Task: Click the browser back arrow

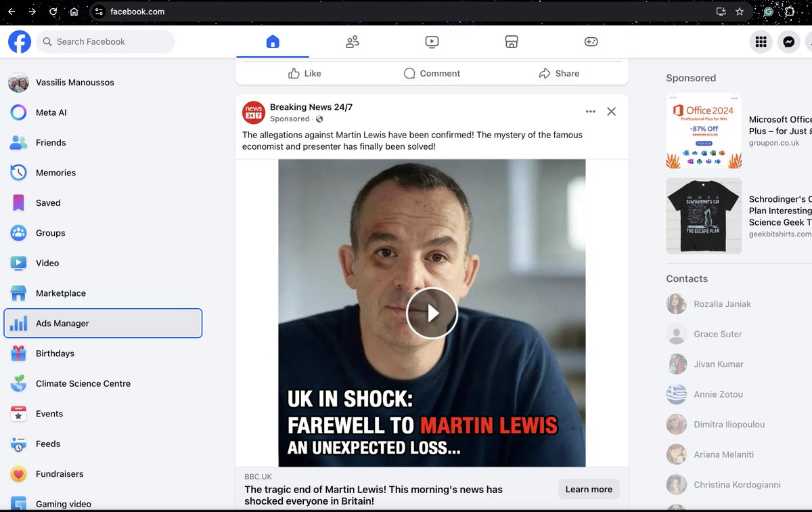Action: coord(12,12)
